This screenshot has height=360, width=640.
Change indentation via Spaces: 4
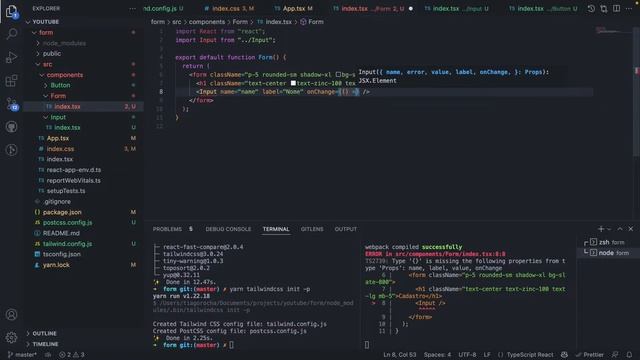tap(437, 355)
